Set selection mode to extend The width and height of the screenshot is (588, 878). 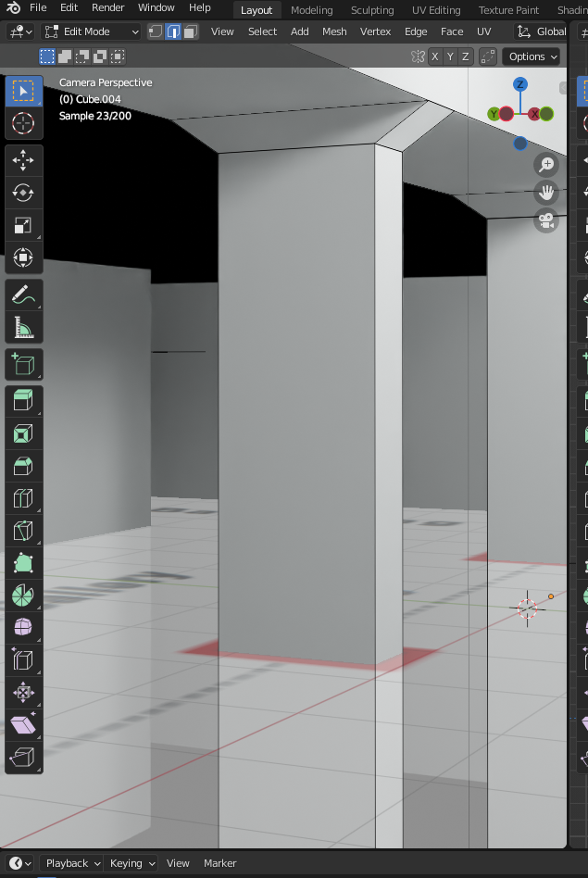pos(65,56)
